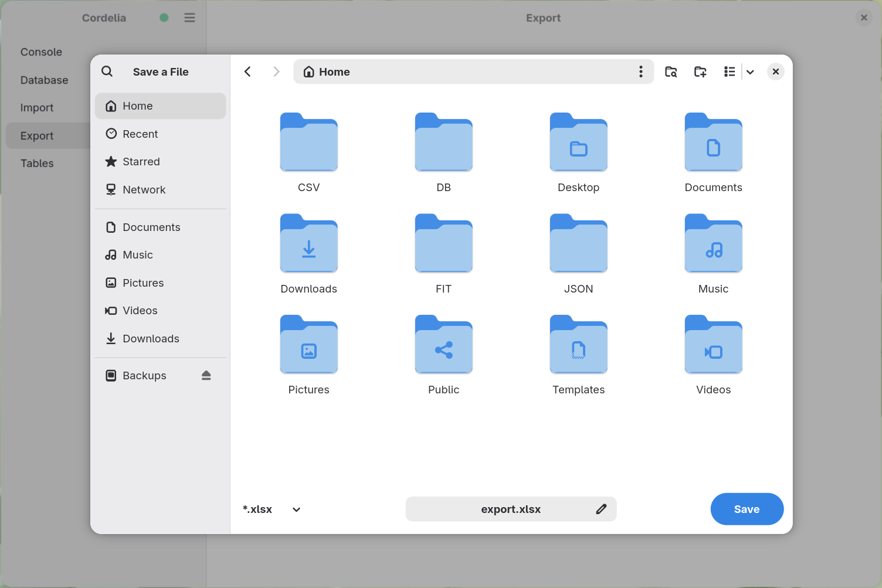Viewport: 882px width, 588px height.
Task: Open Starred in the sidebar
Action: coord(160,162)
